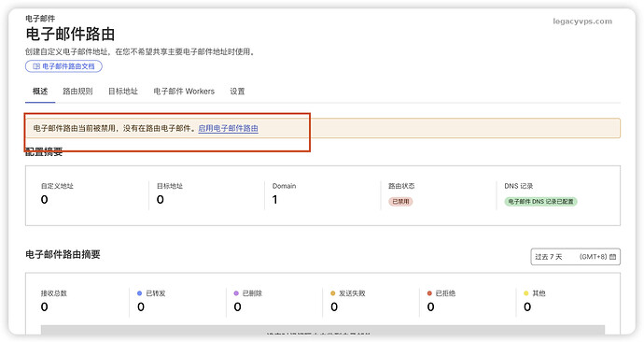Click the DNS 记录 label

click(518, 186)
